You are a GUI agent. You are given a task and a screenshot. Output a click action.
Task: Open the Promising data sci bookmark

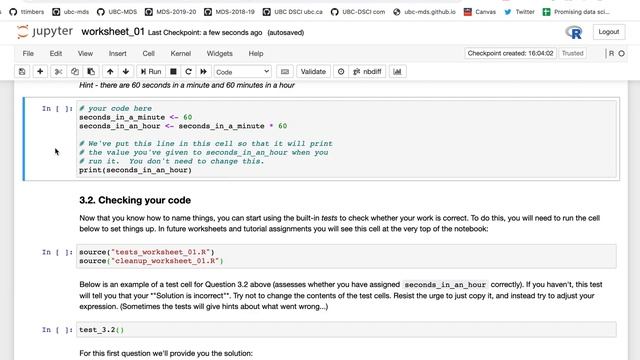(x=576, y=12)
